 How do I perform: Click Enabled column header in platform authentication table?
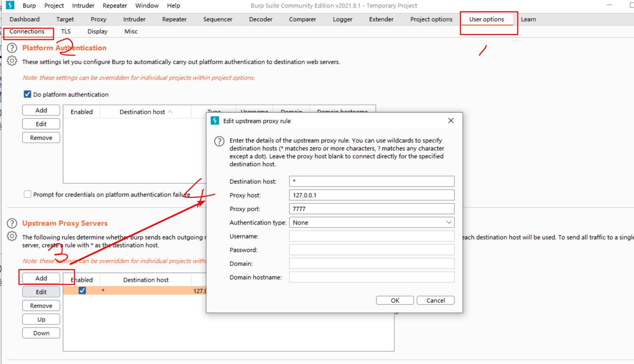coord(82,112)
